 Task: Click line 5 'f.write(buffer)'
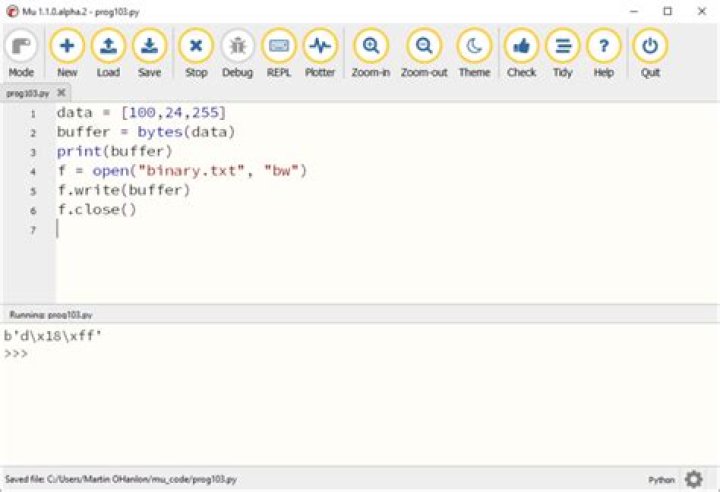(x=124, y=190)
